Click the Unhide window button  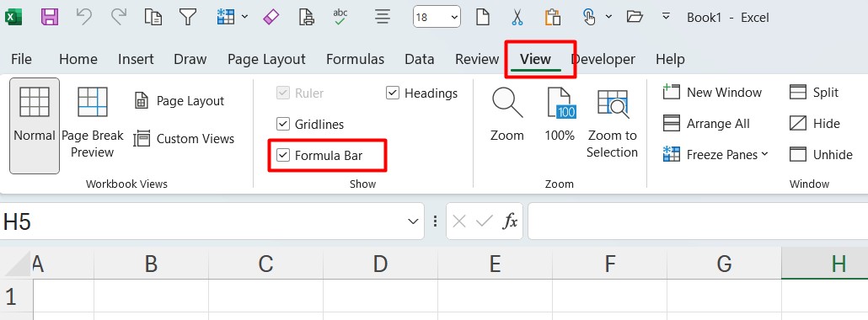821,154
